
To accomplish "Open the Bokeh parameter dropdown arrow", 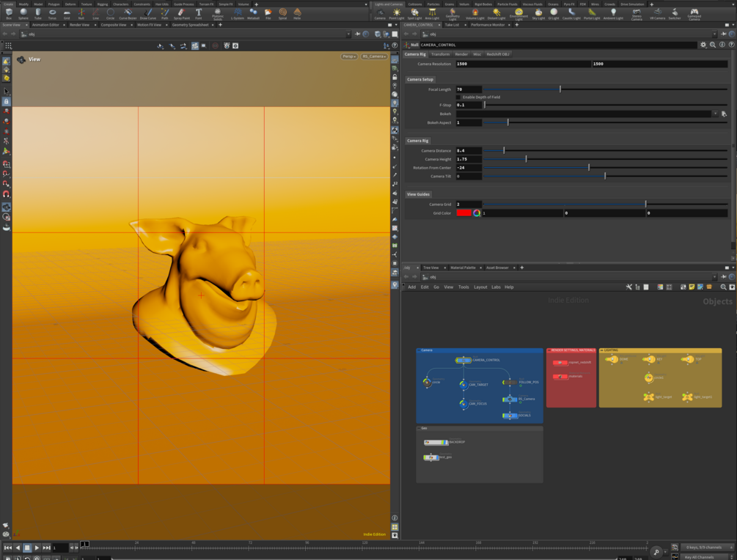I will (x=716, y=113).
